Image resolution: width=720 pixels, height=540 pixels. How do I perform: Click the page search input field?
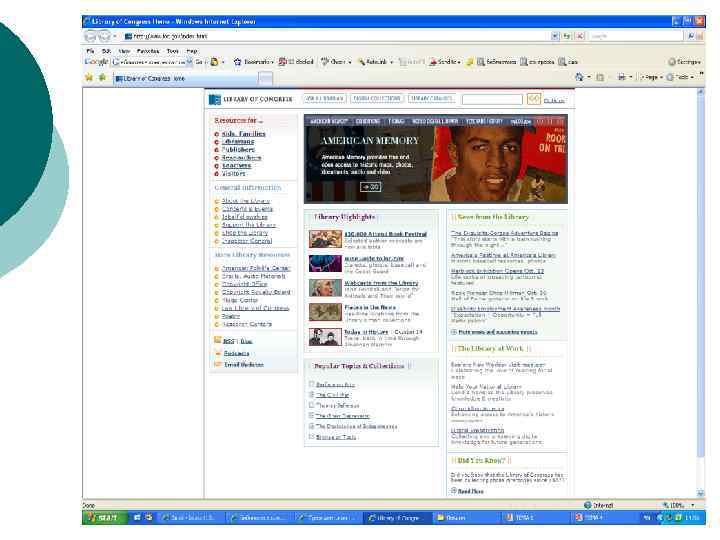492,99
